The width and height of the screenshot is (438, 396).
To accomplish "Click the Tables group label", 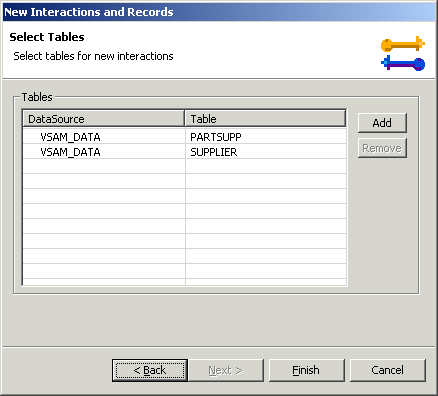I will 37,97.
